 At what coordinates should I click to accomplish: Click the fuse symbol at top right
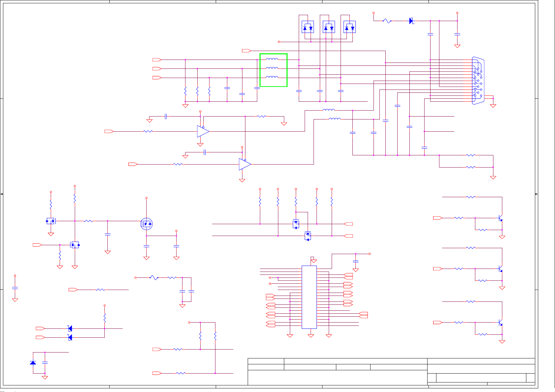[387, 21]
